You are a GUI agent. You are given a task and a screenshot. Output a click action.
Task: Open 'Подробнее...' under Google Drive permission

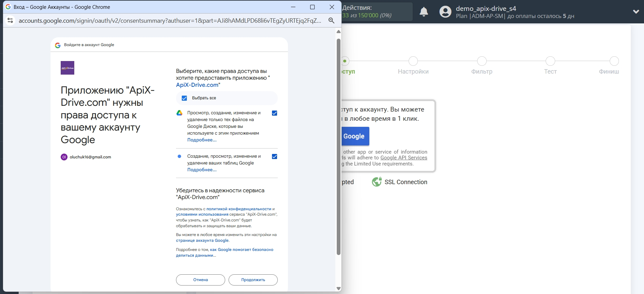(202, 140)
